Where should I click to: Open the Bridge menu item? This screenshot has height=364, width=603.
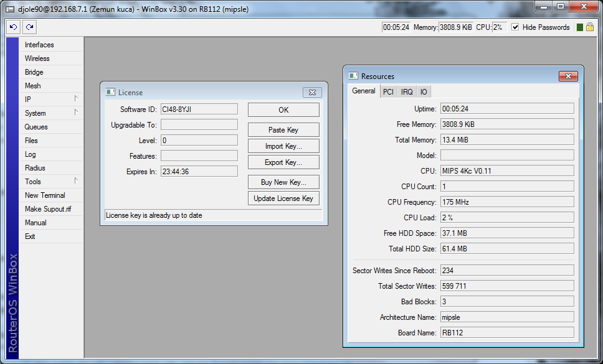(51, 72)
